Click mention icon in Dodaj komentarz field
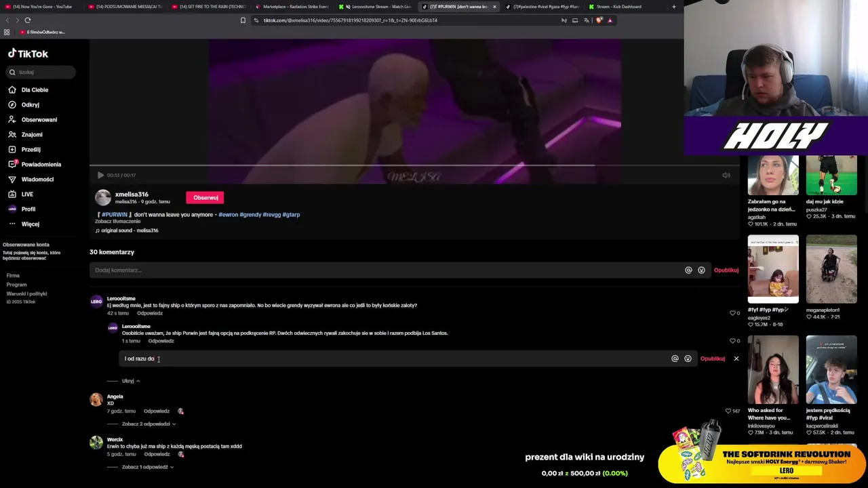Viewport: 868px width, 488px height. [688, 270]
